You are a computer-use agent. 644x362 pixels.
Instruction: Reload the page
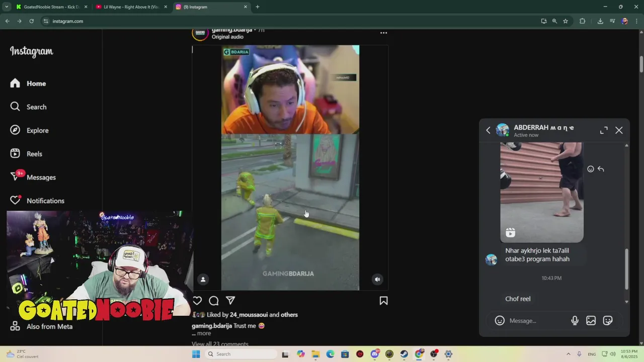31,21
